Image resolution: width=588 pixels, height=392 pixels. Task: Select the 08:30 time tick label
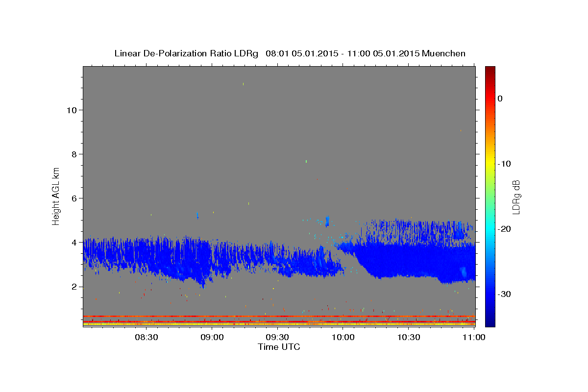coord(147,337)
